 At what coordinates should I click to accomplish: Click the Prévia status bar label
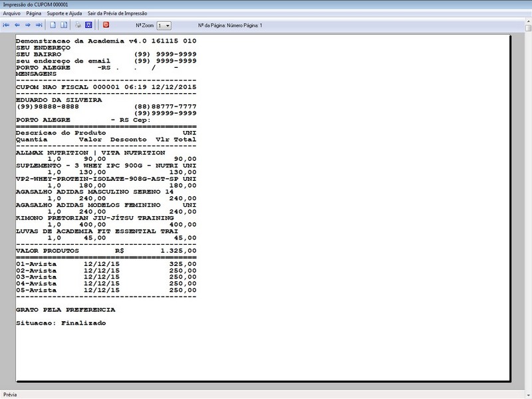click(x=10, y=394)
